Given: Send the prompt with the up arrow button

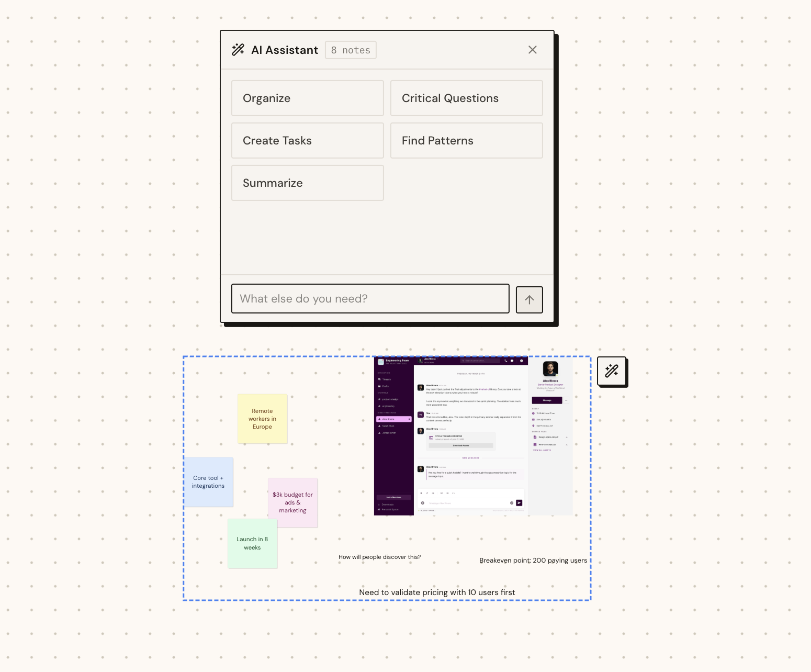Looking at the screenshot, I should (530, 299).
